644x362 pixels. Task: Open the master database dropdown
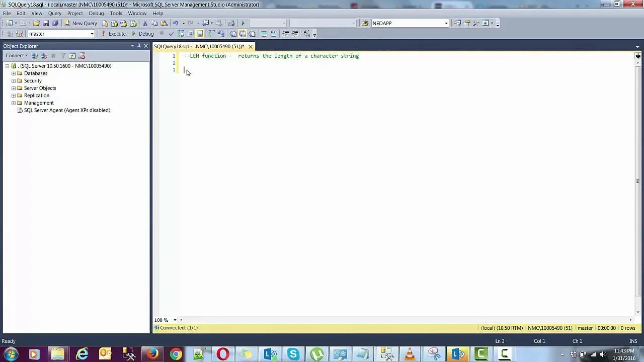[92, 34]
